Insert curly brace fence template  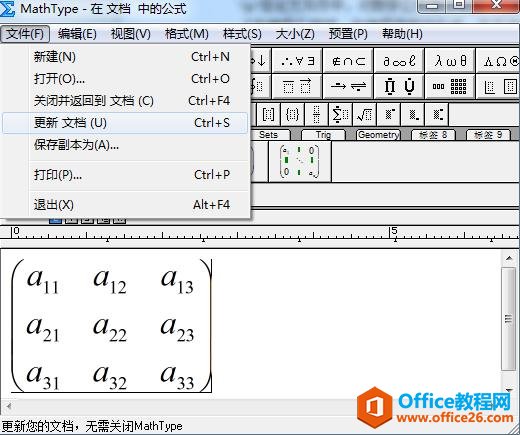(x=292, y=115)
